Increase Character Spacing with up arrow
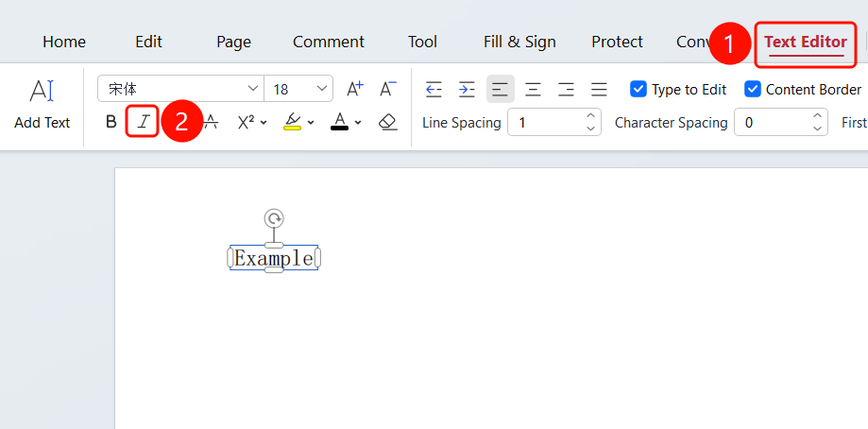 tap(817, 115)
